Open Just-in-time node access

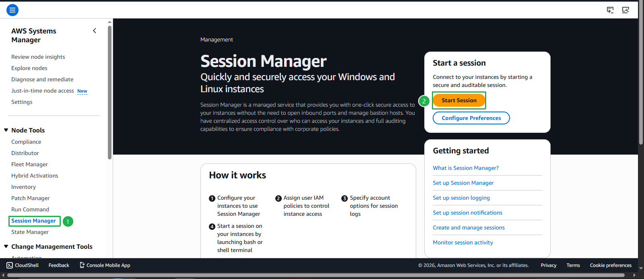43,91
